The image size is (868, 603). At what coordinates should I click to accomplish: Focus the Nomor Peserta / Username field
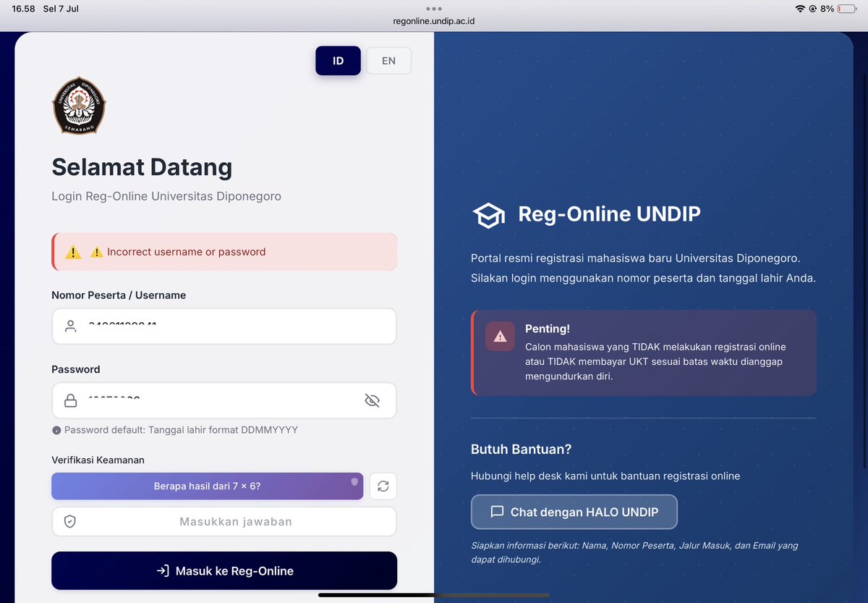pos(224,326)
